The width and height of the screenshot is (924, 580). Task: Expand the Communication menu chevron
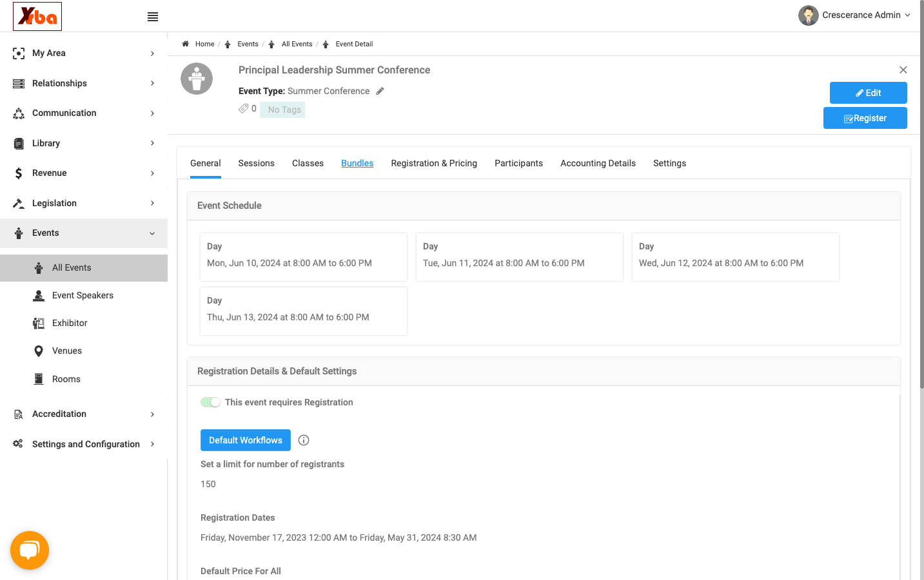pos(152,113)
